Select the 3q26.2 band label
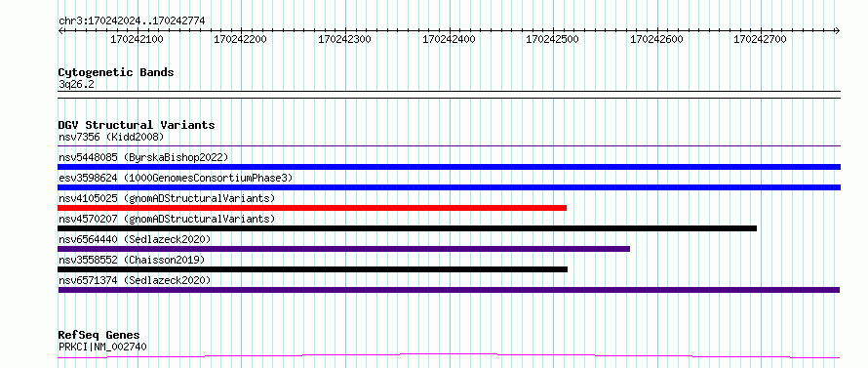Viewport: 868px width, 368px height. [76, 85]
